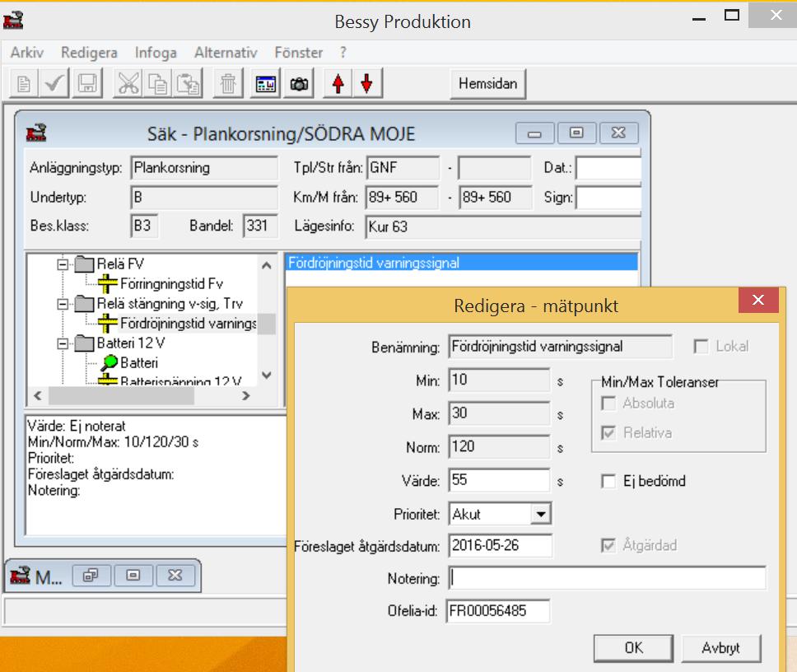Click the tree scroll down arrow
This screenshot has width=797, height=672.
(266, 376)
